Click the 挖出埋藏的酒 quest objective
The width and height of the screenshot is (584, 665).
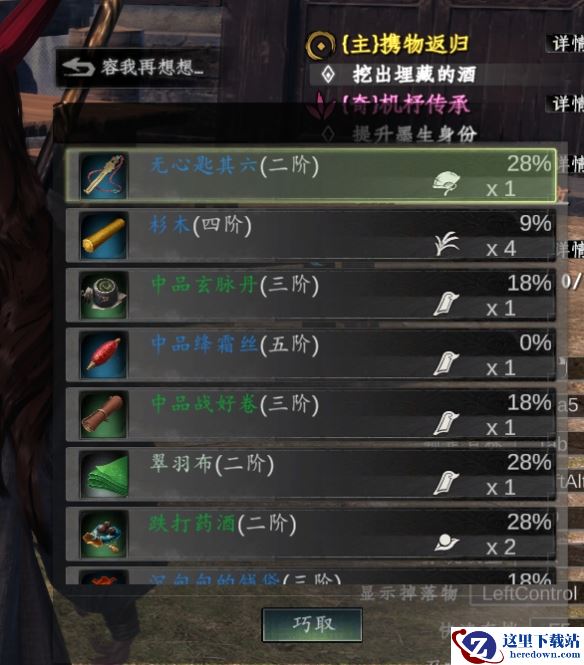click(414, 75)
